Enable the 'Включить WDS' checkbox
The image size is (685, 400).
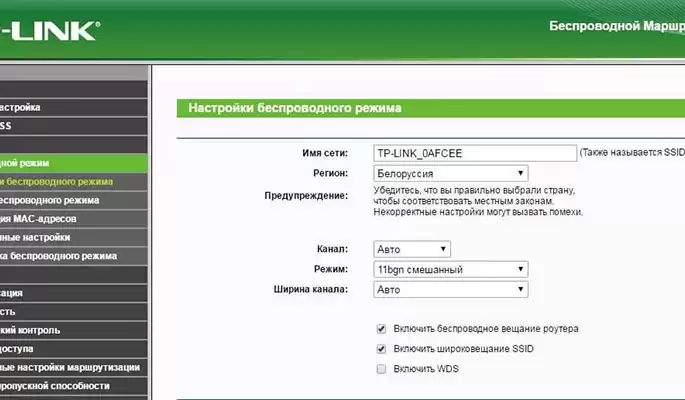[381, 369]
